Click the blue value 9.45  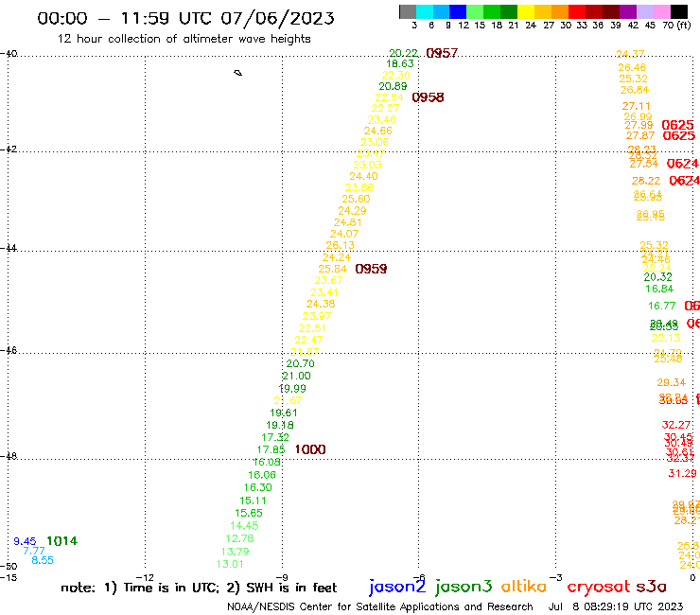(x=25, y=541)
